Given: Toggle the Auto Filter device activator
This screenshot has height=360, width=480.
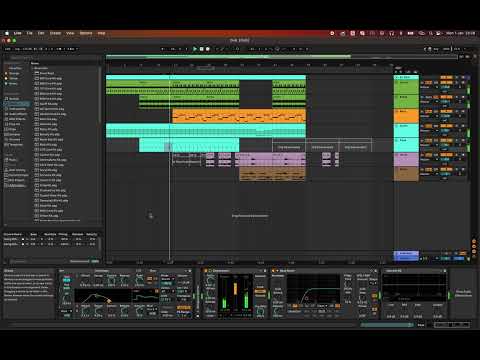Looking at the screenshot, I should pos(273,271).
